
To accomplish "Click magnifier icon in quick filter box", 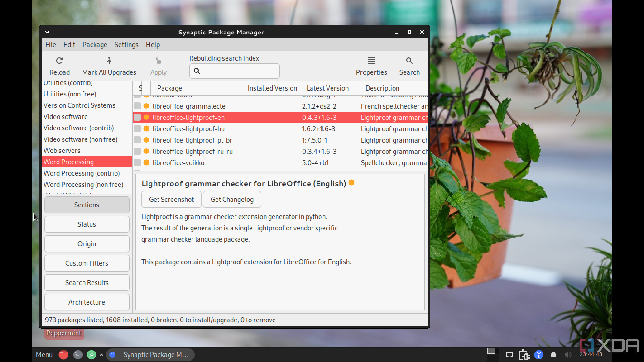I will [197, 71].
